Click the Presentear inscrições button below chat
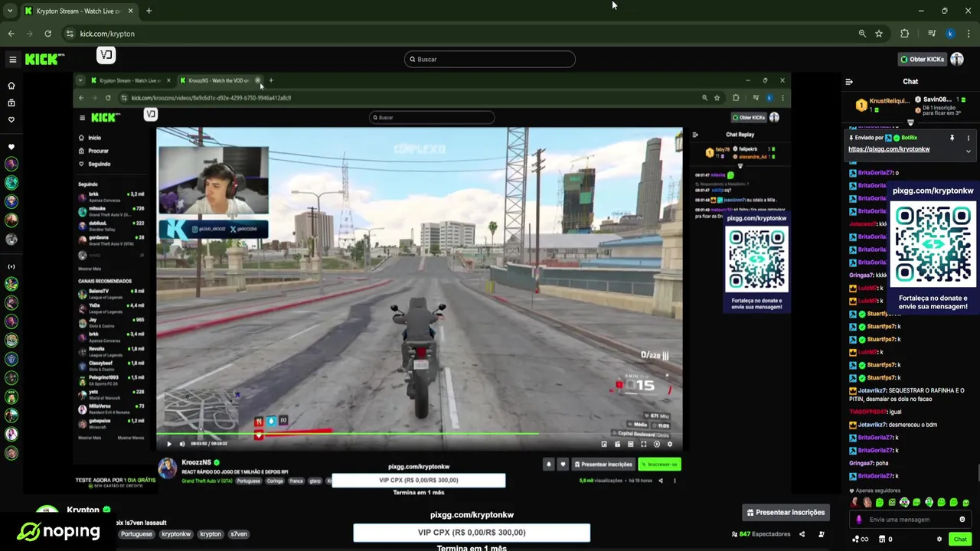This screenshot has width=980, height=551. click(786, 512)
